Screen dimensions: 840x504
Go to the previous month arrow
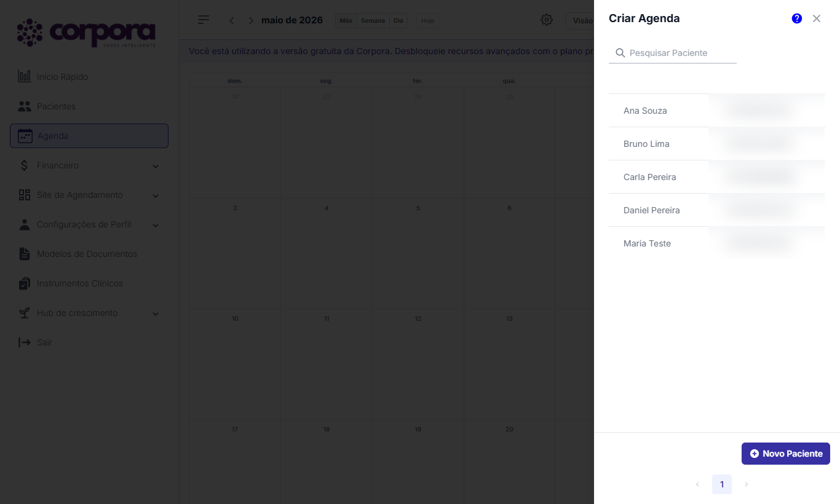pos(232,20)
